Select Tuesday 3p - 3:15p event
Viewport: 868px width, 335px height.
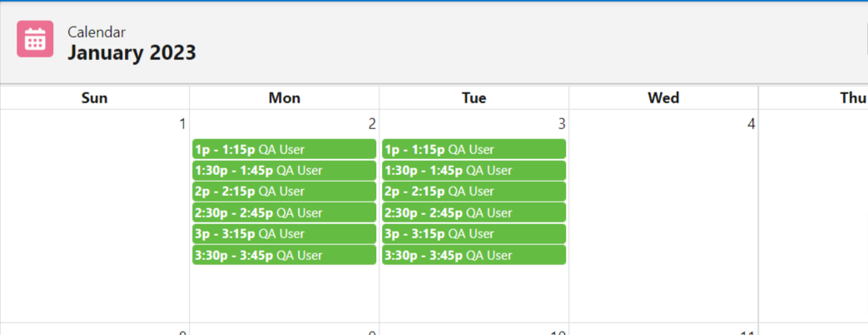[474, 234]
